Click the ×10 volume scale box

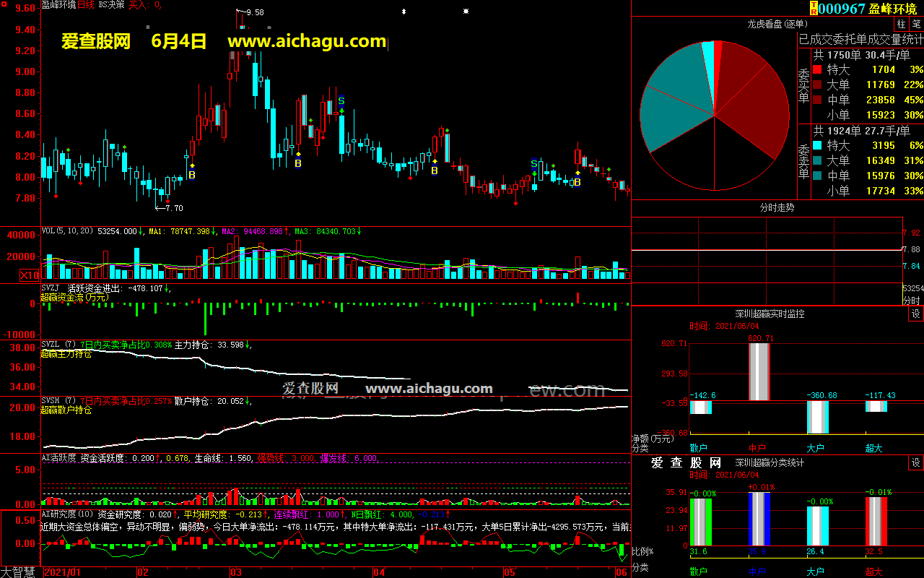[x=30, y=275]
